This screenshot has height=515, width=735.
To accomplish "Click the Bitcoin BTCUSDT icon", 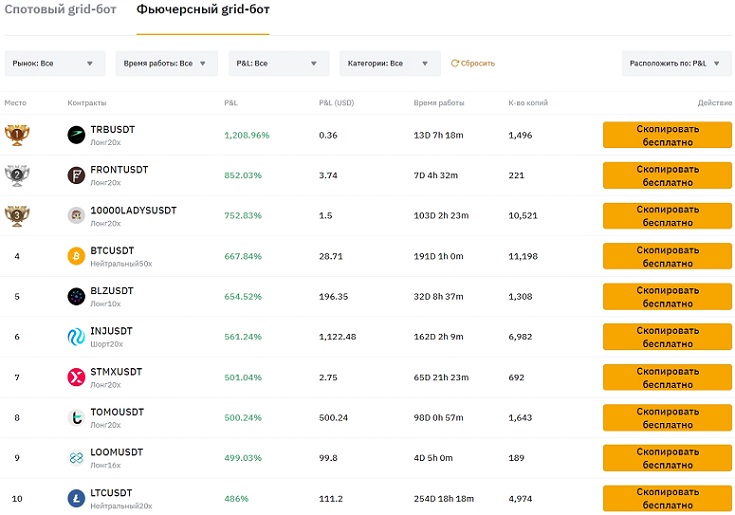I will (76, 256).
